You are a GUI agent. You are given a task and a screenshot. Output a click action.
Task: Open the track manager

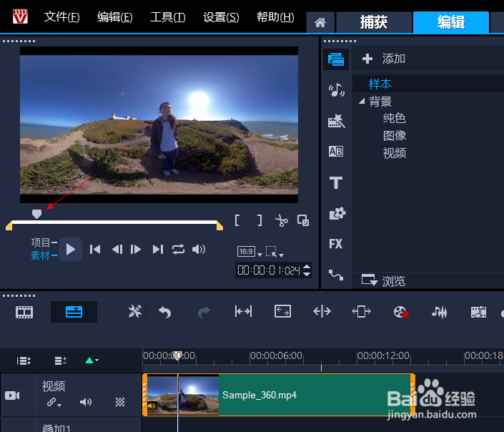(61, 360)
